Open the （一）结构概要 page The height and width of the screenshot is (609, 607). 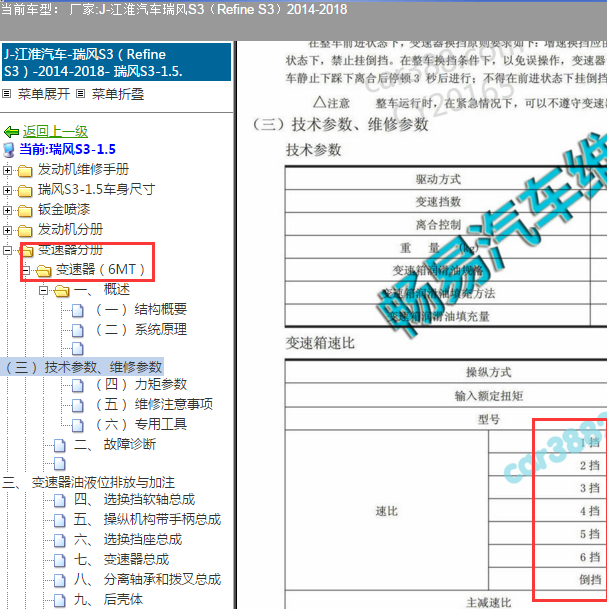[141, 310]
